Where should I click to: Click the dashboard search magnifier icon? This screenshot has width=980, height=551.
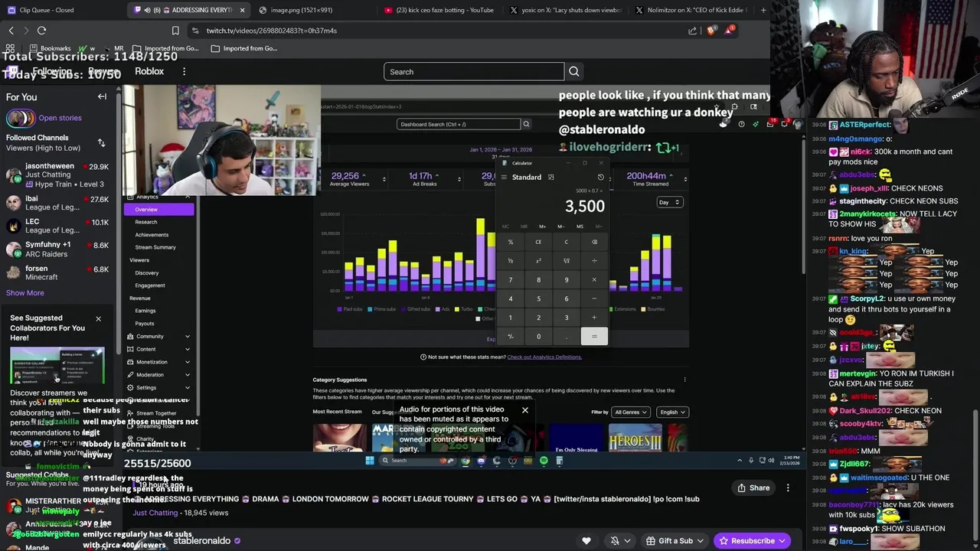(x=526, y=124)
